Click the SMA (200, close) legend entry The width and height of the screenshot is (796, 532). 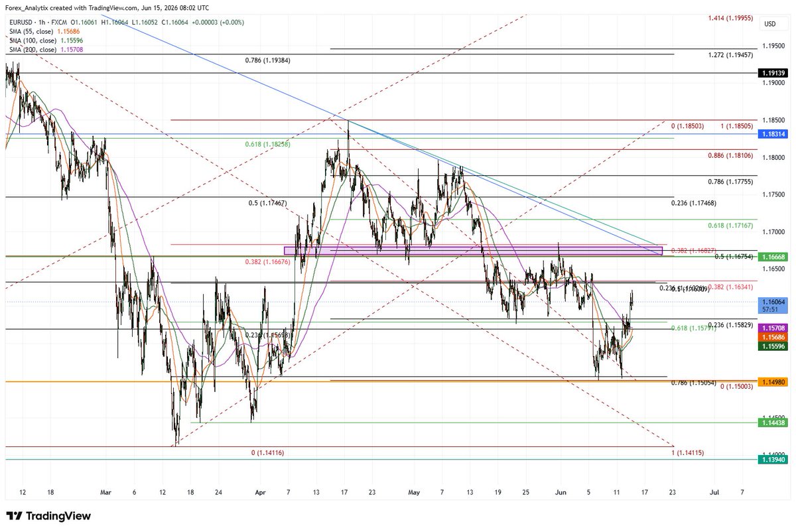(x=44, y=49)
